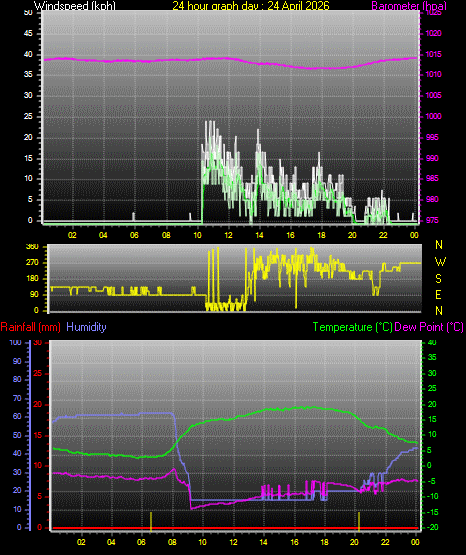Click the green 30 temperature axis value

pyautogui.click(x=432, y=373)
